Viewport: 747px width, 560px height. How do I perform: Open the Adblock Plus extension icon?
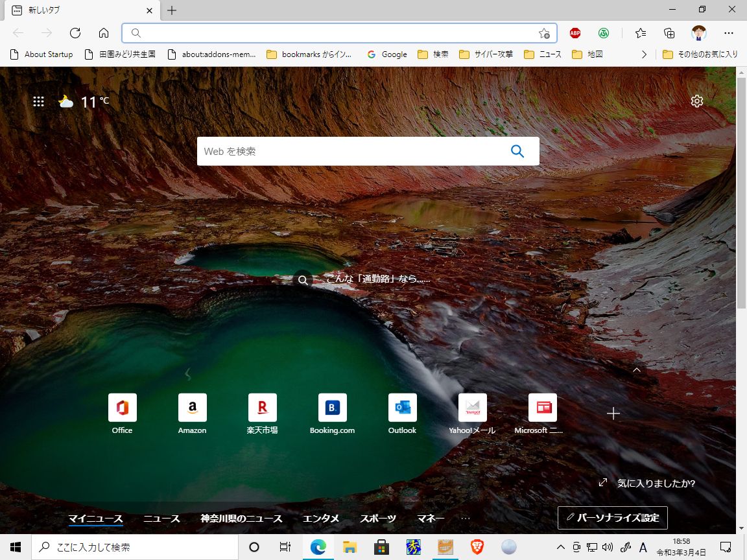pos(575,33)
